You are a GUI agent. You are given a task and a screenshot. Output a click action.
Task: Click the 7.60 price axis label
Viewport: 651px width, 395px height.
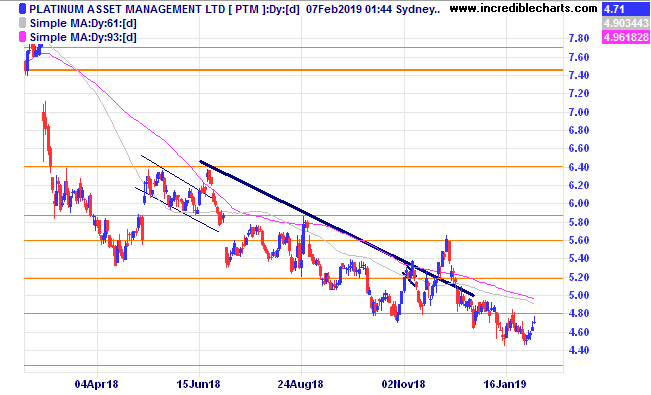(x=579, y=57)
